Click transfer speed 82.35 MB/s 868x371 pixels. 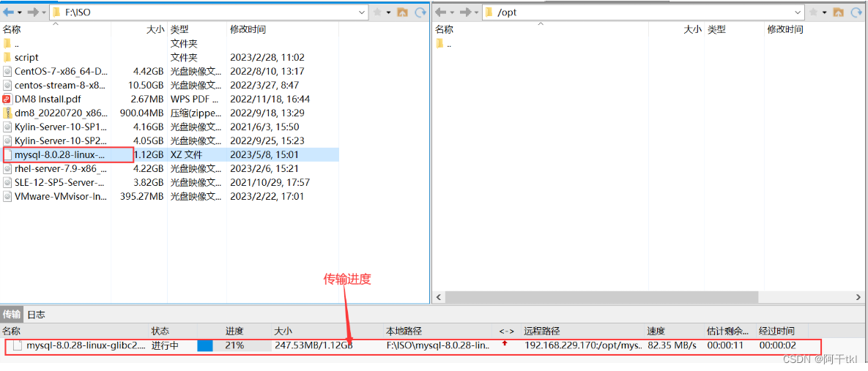(x=672, y=345)
